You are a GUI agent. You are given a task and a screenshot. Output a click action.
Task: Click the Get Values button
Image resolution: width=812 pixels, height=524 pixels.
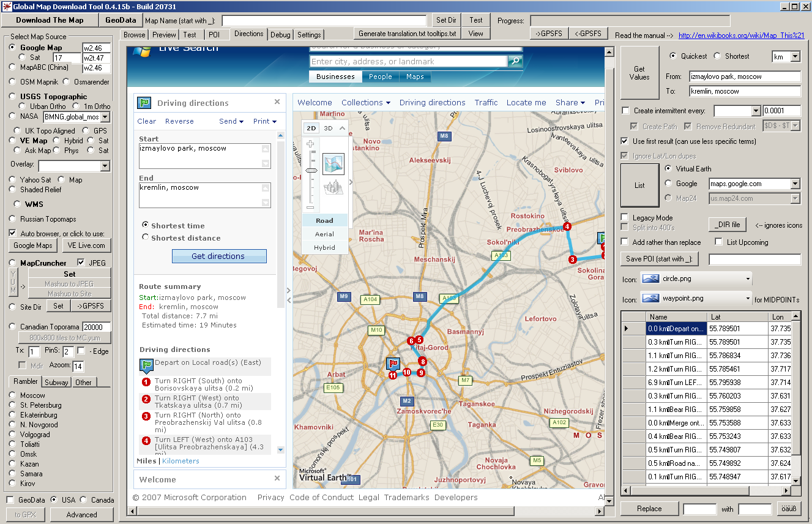(x=639, y=73)
